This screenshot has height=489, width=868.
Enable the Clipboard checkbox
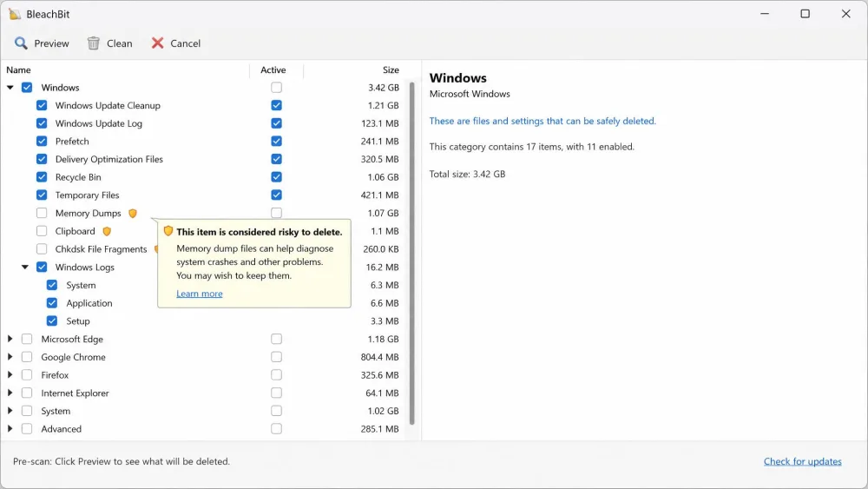click(x=42, y=231)
